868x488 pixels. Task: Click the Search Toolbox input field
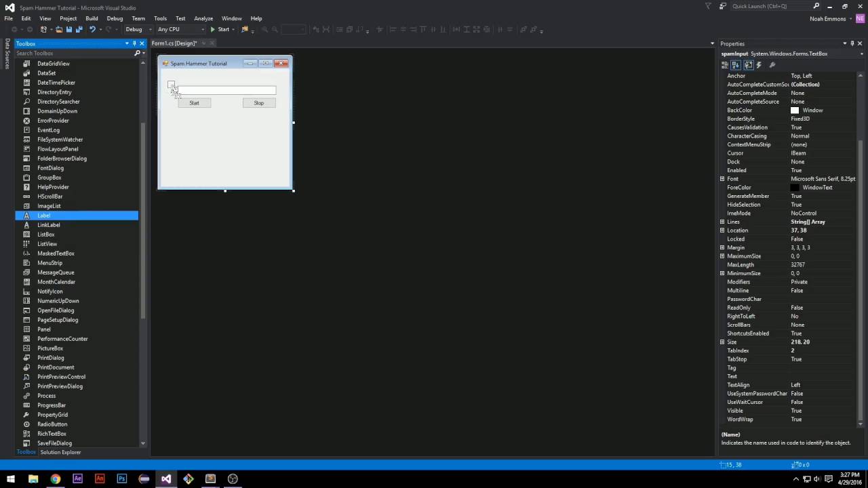(x=73, y=53)
